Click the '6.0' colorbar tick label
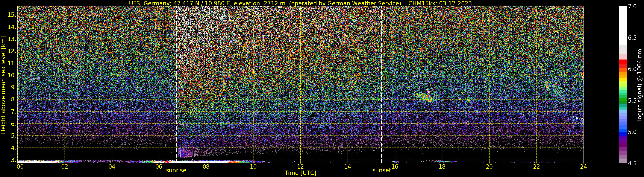The image size is (644, 177). pos(632,69)
